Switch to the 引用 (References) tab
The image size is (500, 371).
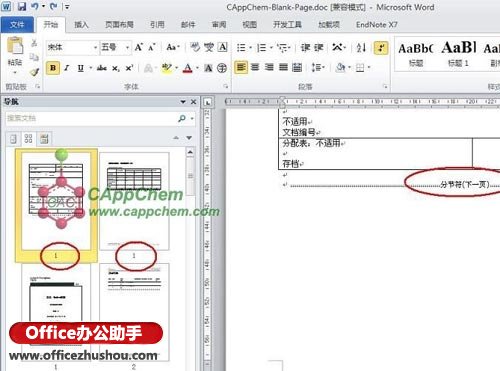157,24
